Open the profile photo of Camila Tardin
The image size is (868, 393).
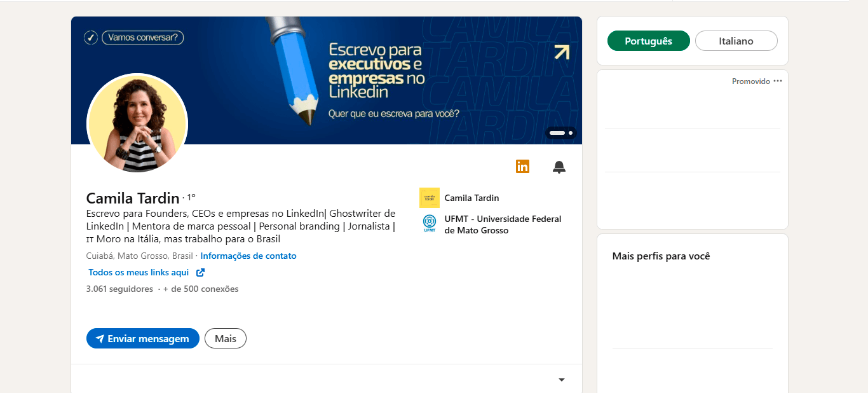(x=137, y=123)
